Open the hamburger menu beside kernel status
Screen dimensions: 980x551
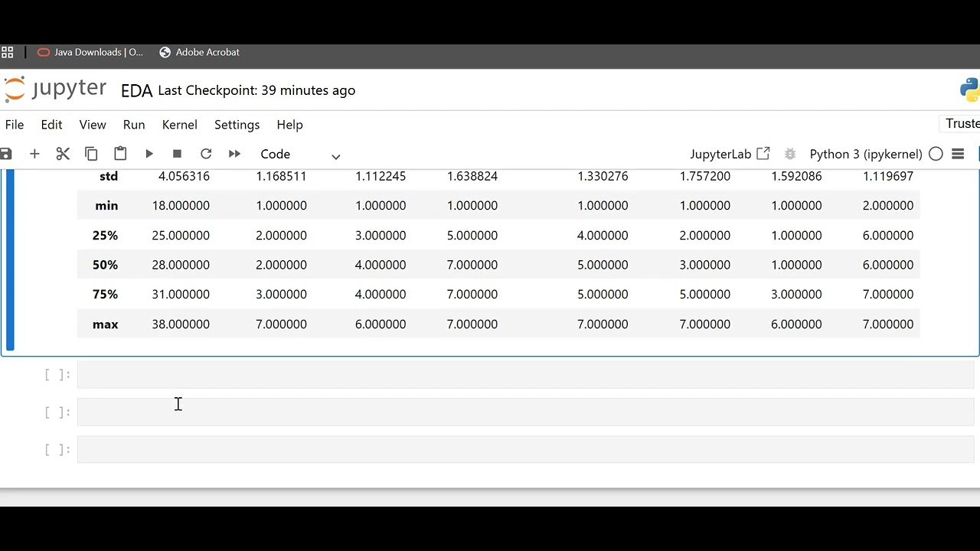coord(958,154)
